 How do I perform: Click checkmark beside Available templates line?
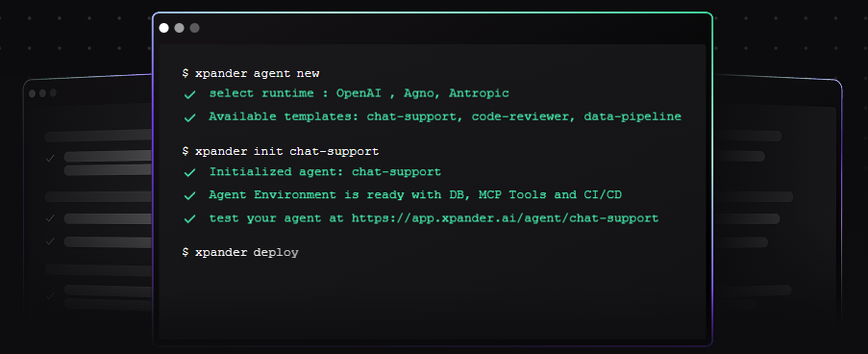190,117
